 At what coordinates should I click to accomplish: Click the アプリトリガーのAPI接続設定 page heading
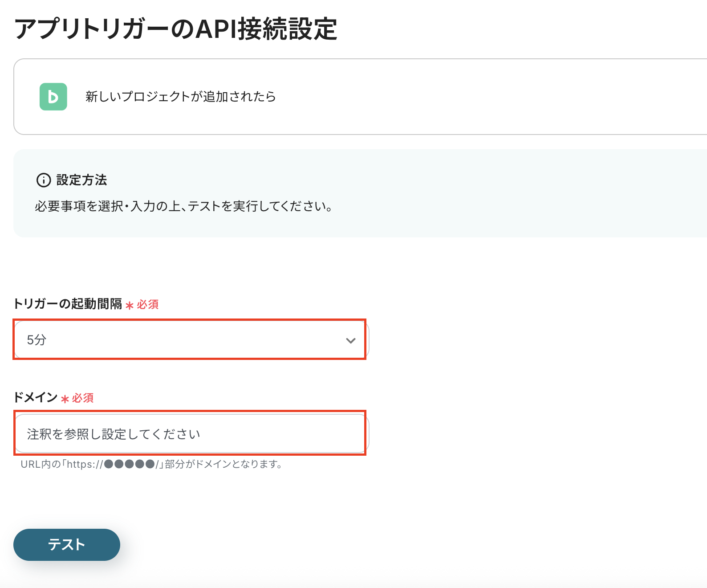[x=176, y=29]
